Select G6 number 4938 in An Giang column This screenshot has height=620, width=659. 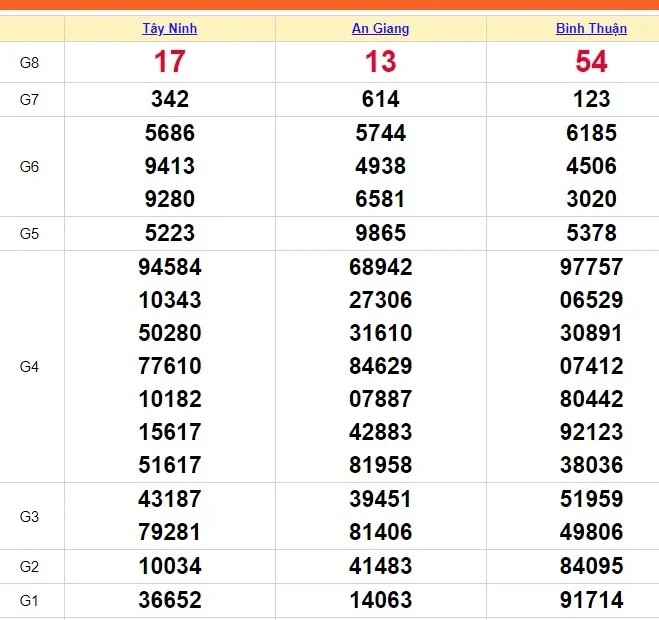tap(380, 166)
